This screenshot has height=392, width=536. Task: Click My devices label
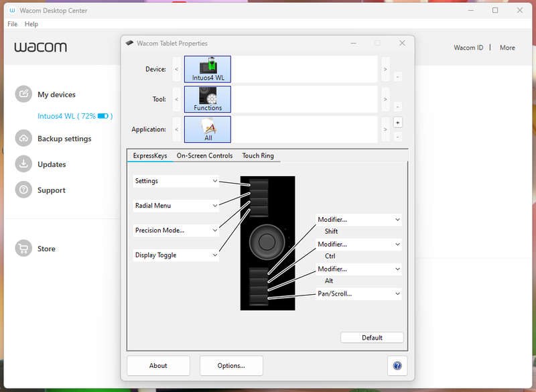click(56, 94)
